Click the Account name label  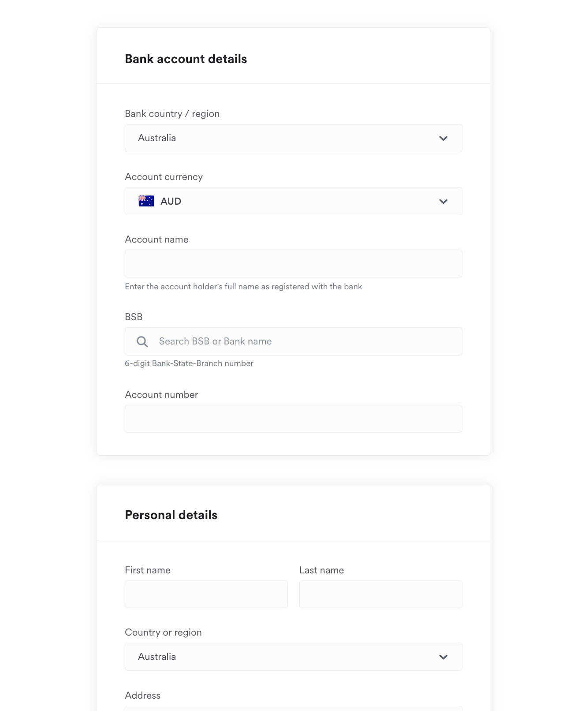click(x=156, y=239)
